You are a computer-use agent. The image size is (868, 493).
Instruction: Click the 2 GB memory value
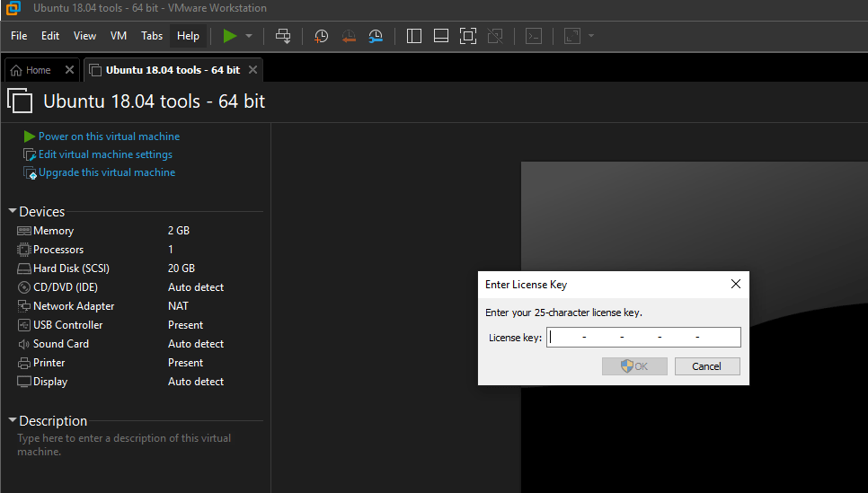(x=179, y=231)
